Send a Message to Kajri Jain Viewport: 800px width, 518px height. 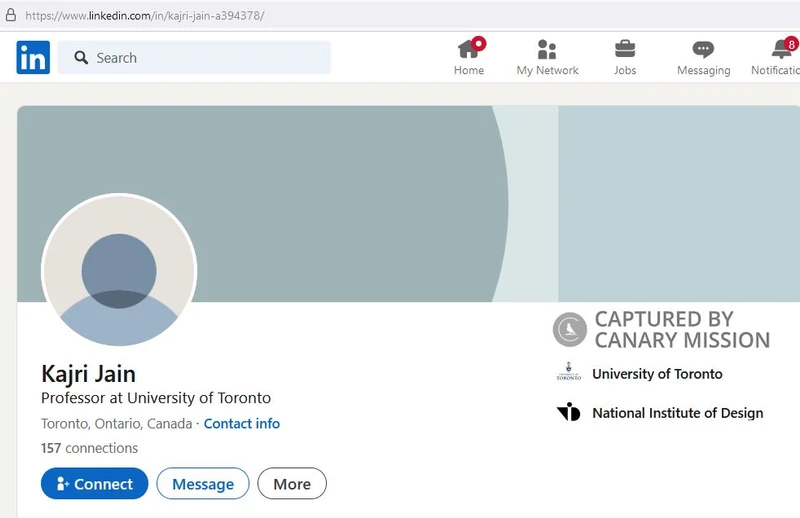[203, 483]
